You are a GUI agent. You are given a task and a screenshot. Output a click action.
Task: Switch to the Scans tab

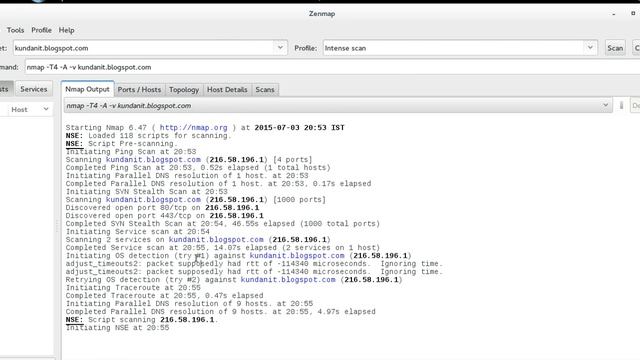click(265, 89)
